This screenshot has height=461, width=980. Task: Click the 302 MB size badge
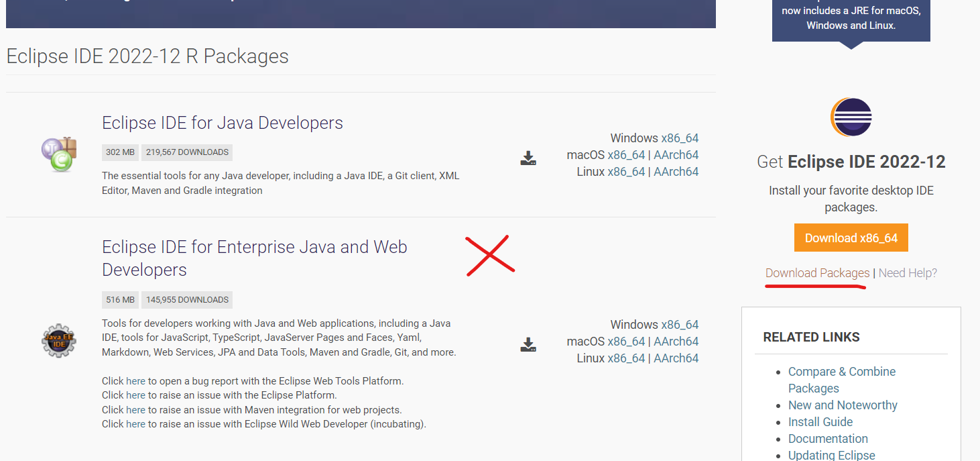coord(121,152)
